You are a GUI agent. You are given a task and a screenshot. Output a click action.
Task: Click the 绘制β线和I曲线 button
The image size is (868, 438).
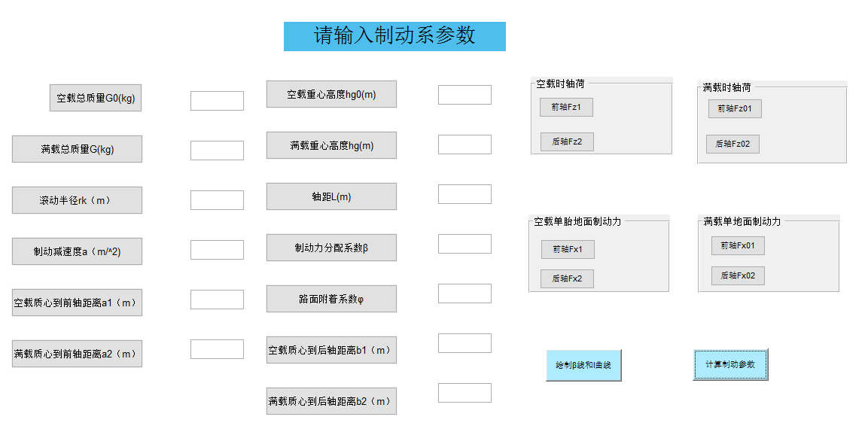583,365
